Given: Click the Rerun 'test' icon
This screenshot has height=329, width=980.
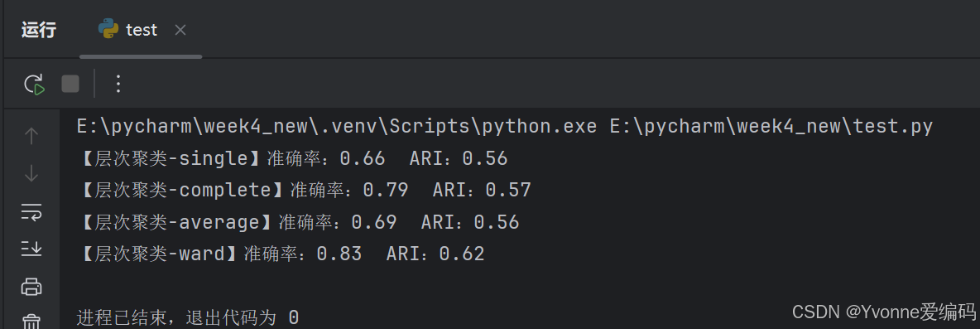Looking at the screenshot, I should (35, 84).
